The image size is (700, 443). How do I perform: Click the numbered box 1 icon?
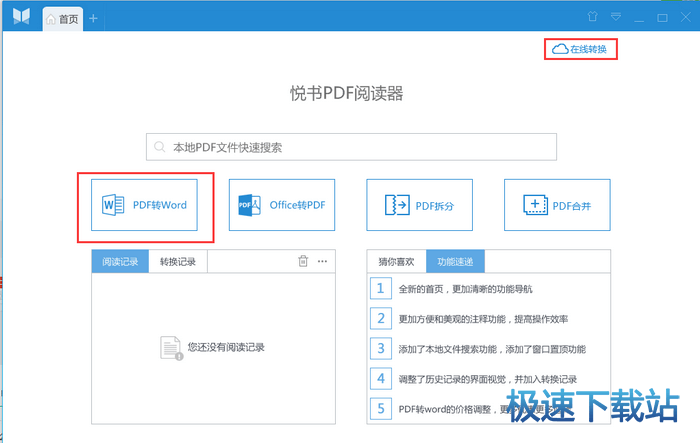click(x=381, y=288)
